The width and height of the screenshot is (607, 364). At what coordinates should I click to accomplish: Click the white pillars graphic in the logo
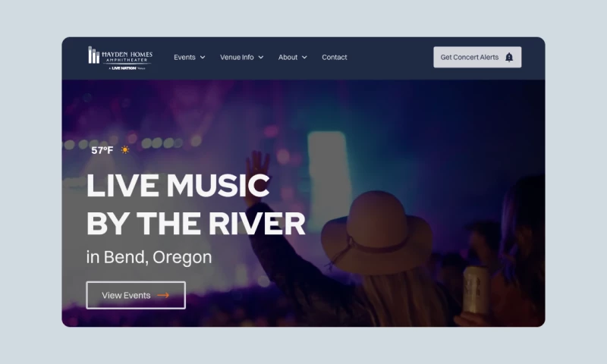pyautogui.click(x=93, y=55)
